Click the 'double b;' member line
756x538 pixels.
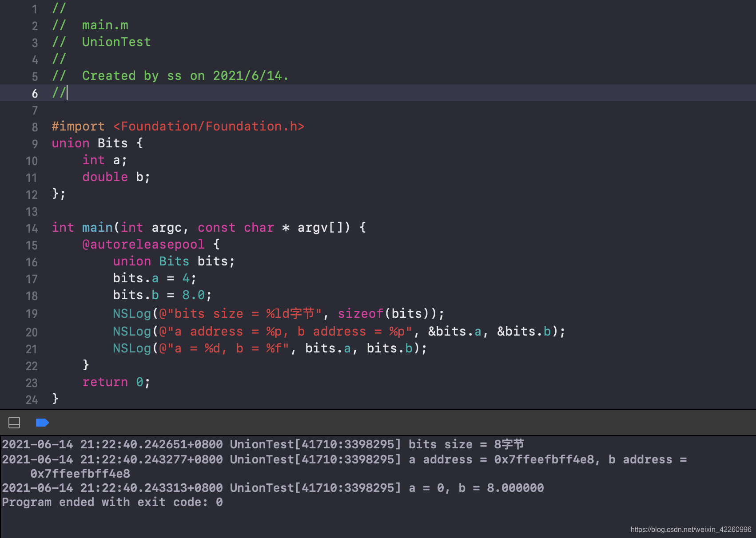[116, 177]
